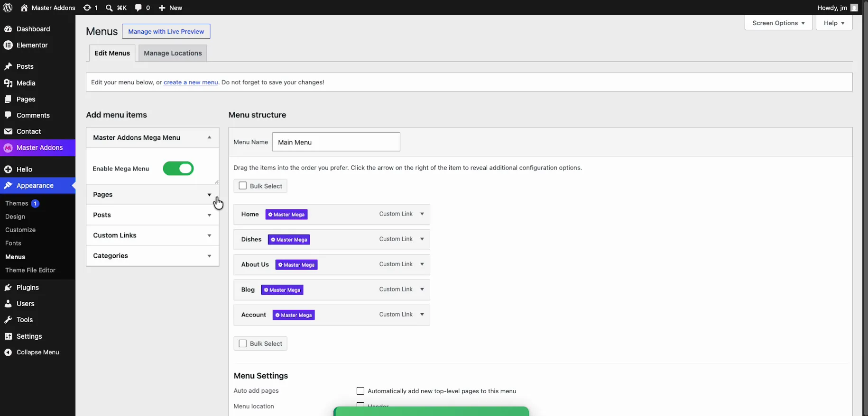Switch to the Manage Locations tab
This screenshot has width=868, height=416.
pyautogui.click(x=173, y=53)
